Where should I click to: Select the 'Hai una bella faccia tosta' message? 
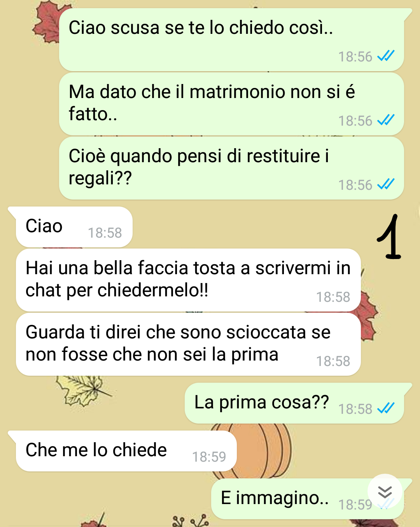(188, 280)
